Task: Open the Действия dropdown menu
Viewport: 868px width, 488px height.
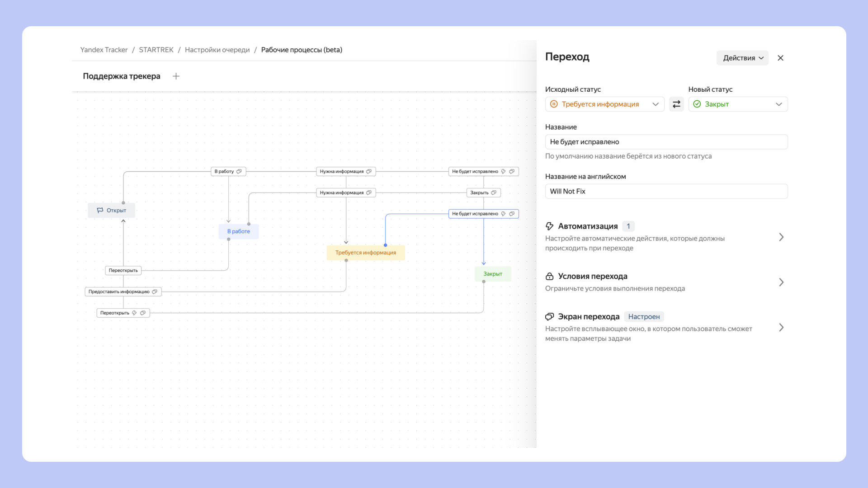Action: click(742, 58)
